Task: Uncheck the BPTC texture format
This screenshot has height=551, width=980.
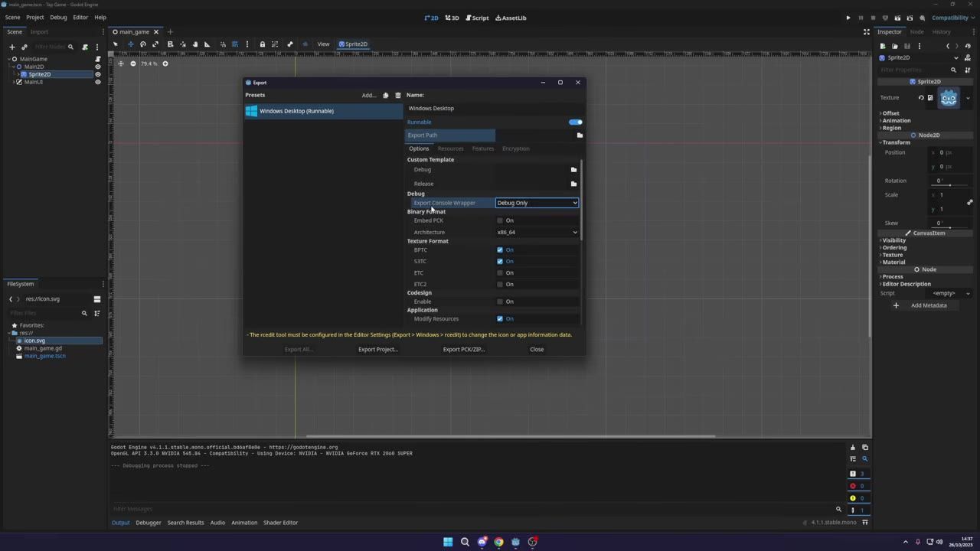Action: 500,249
